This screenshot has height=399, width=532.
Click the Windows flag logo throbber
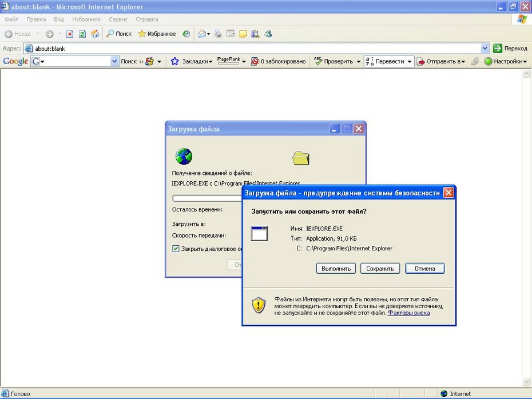tap(522, 19)
